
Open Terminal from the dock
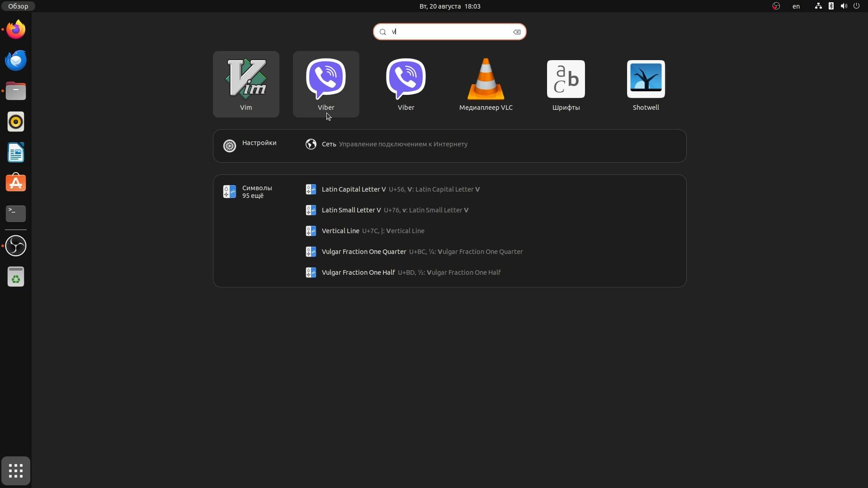pos(16,214)
